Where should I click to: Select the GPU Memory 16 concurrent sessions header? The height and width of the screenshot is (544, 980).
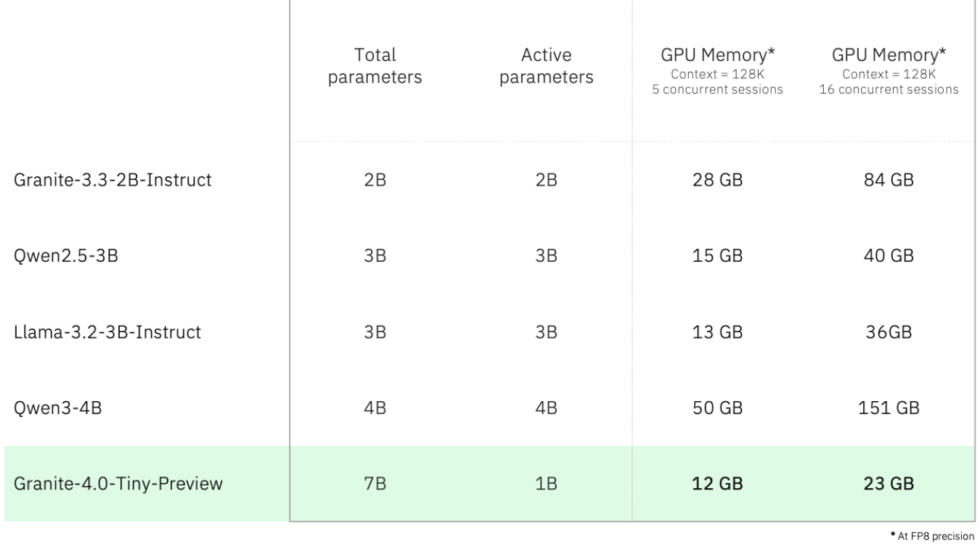(x=889, y=70)
